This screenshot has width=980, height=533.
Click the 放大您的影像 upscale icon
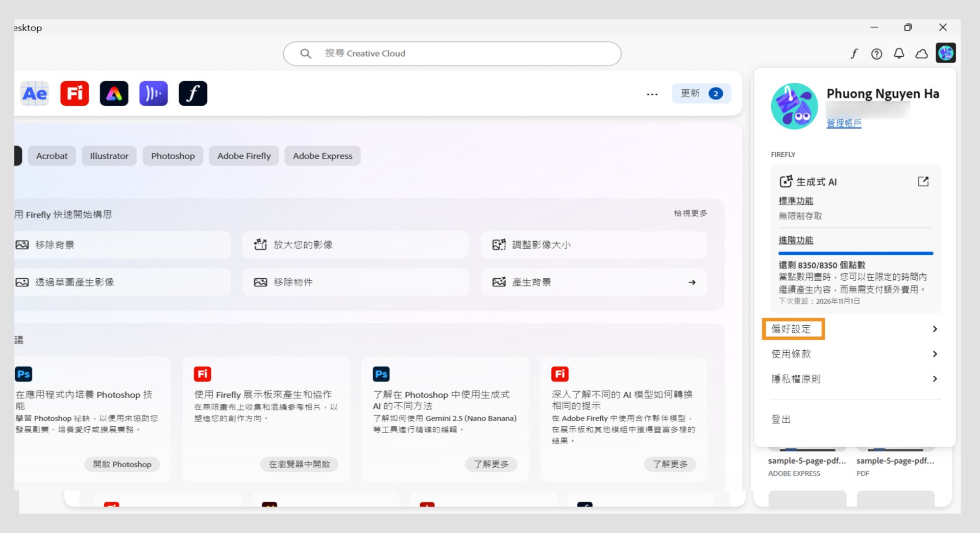[260, 245]
